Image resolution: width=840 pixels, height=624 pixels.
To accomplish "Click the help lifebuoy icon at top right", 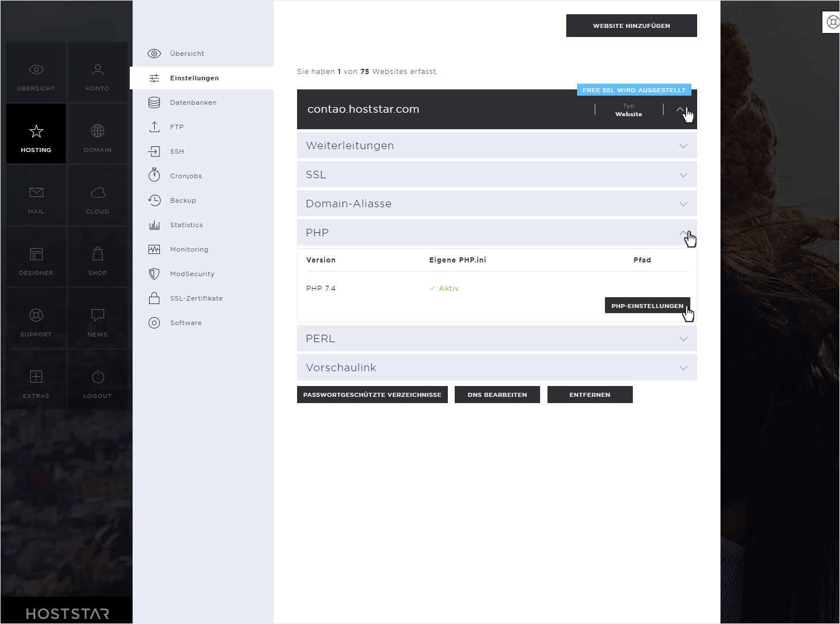I will tap(833, 22).
